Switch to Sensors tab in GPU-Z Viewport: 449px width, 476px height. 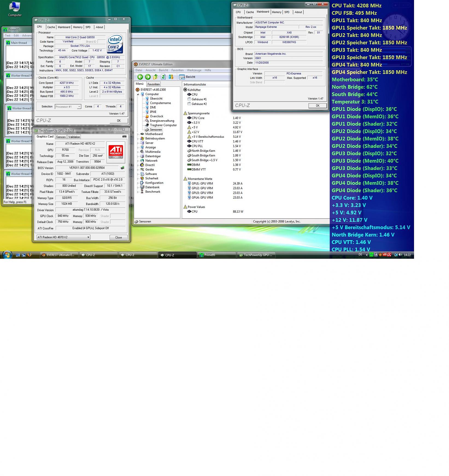coord(61,137)
